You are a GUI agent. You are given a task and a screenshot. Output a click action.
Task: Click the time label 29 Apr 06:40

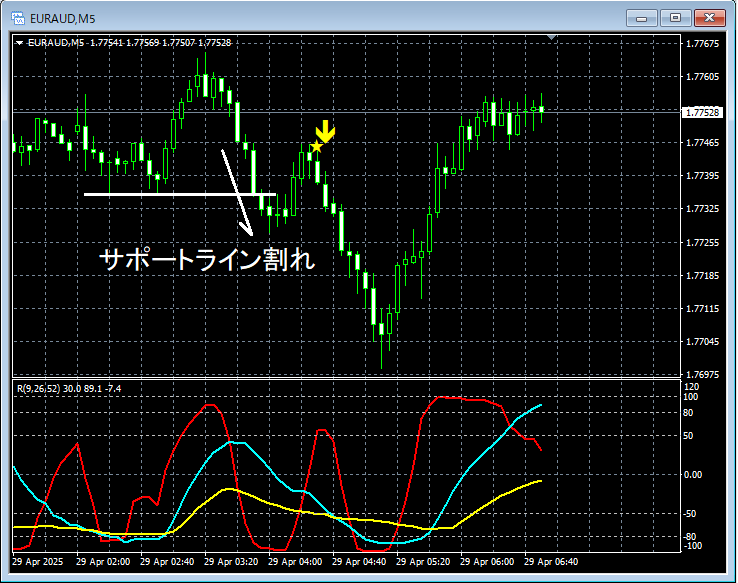(551, 562)
